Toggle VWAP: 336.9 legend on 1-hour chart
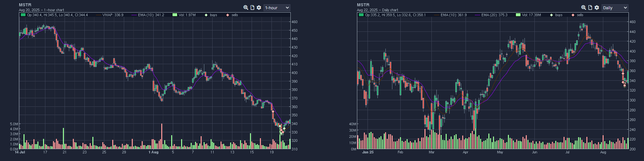The width and height of the screenshot is (644, 161). point(110,15)
